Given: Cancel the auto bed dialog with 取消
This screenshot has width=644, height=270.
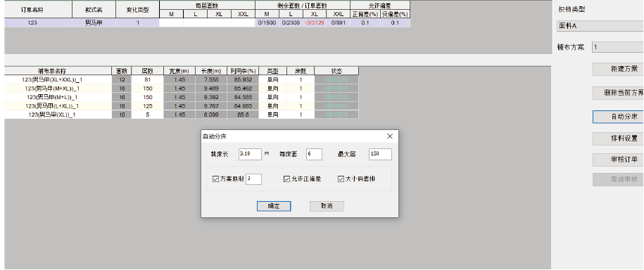Looking at the screenshot, I should pyautogui.click(x=327, y=207).
